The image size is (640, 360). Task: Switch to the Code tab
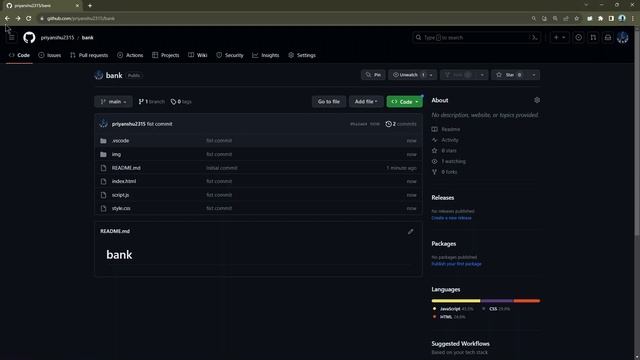click(x=19, y=55)
